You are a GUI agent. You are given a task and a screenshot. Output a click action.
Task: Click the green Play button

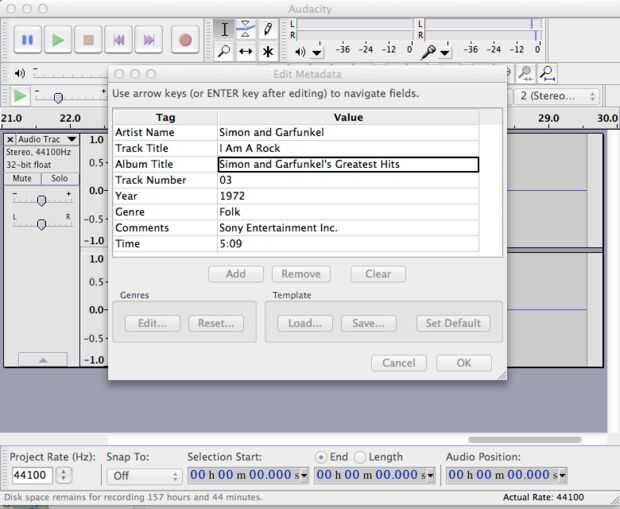(58, 40)
